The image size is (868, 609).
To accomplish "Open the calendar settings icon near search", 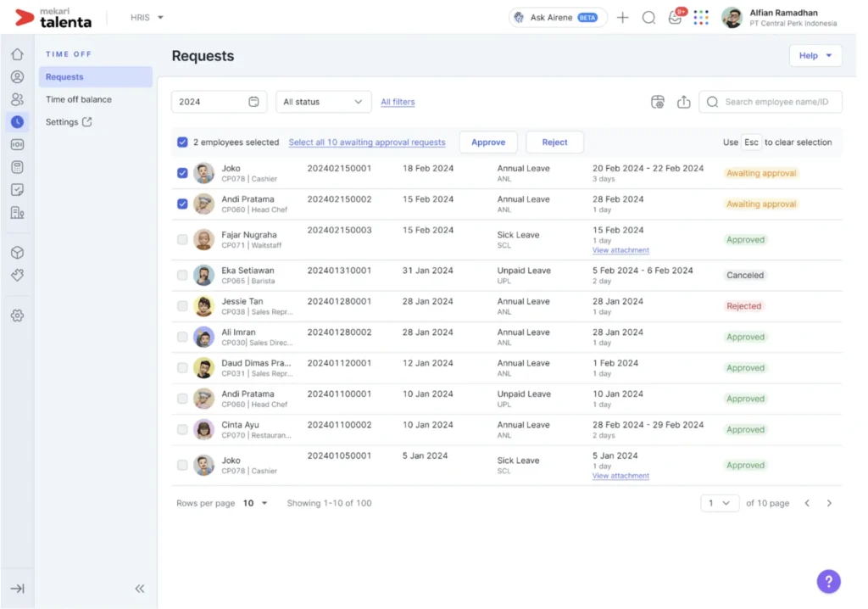I will [x=657, y=102].
